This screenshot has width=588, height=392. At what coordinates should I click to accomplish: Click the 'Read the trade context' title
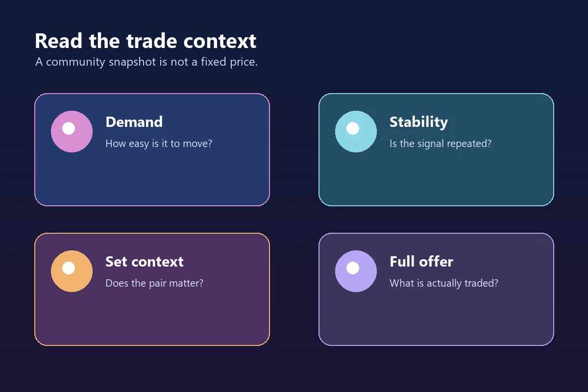[x=146, y=41]
